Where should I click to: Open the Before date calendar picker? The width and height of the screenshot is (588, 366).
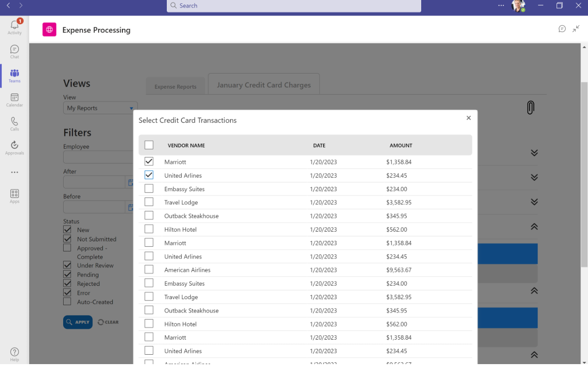131,207
